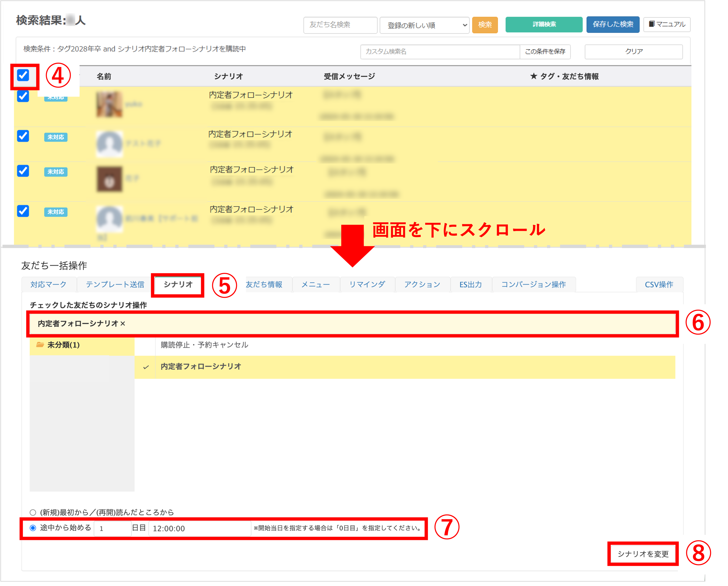Click the 友だち名検索 input field
The image size is (728, 586).
340,25
